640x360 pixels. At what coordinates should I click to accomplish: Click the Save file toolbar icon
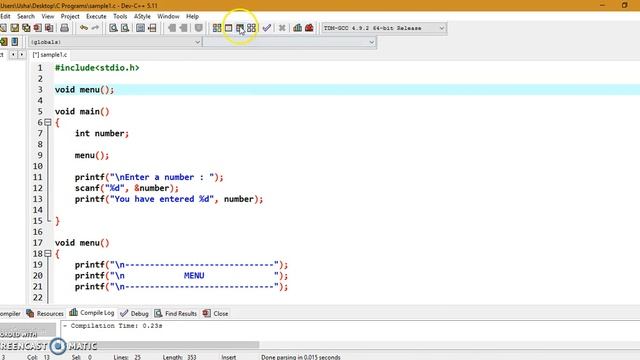pos(15,28)
